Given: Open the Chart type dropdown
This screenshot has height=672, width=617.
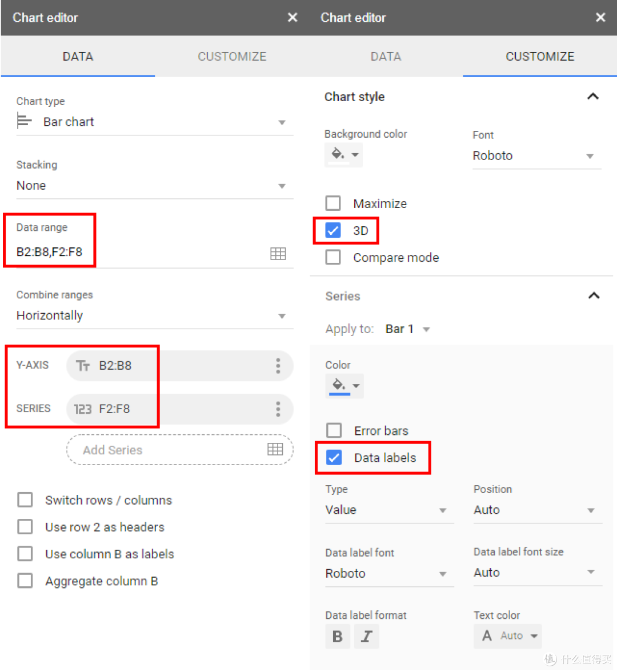Looking at the screenshot, I should 155,122.
